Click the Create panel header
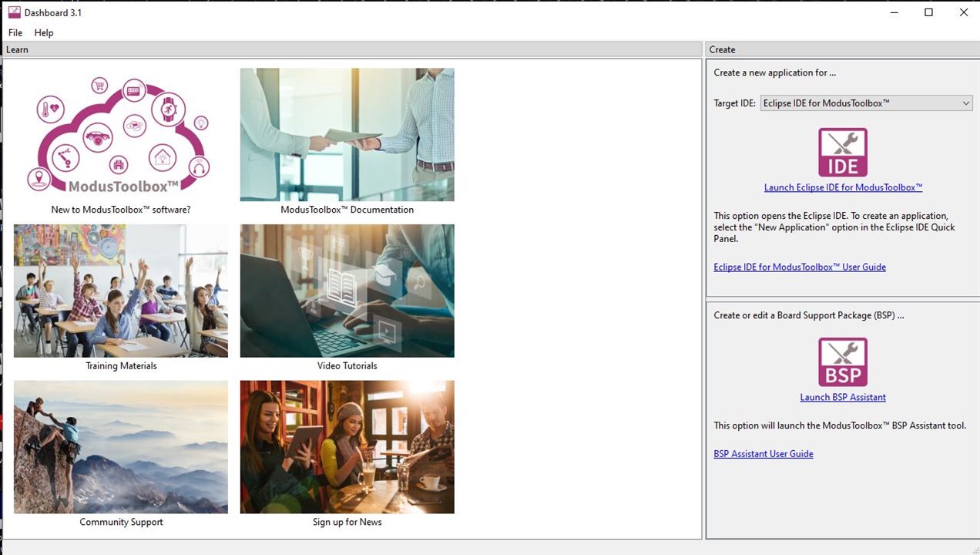This screenshot has width=980, height=555. 842,49
